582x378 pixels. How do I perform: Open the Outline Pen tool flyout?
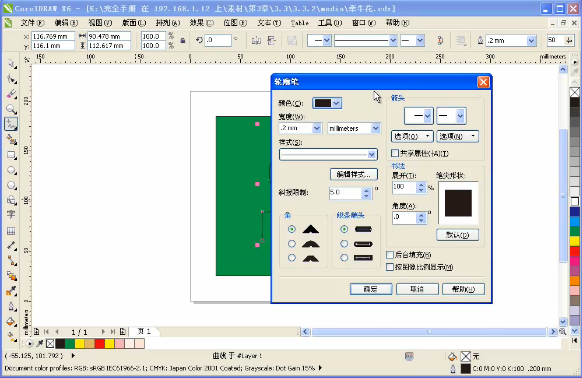(12, 307)
